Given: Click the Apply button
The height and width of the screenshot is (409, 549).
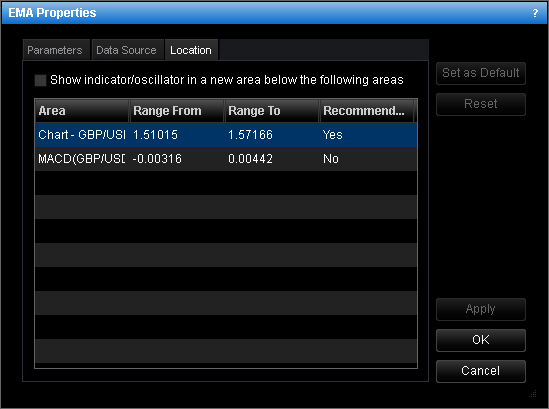Looking at the screenshot, I should (x=481, y=309).
